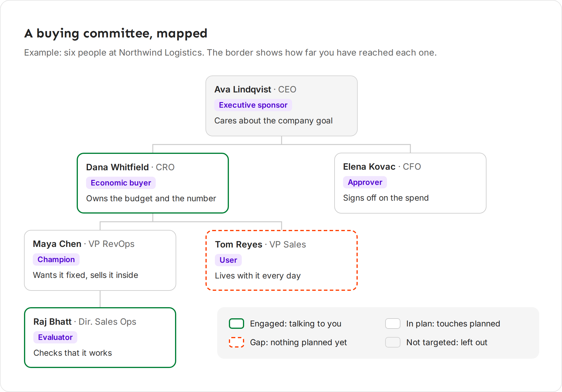Click the 'Dir. Sales Ops' title
The height and width of the screenshot is (392, 562).
(x=107, y=321)
